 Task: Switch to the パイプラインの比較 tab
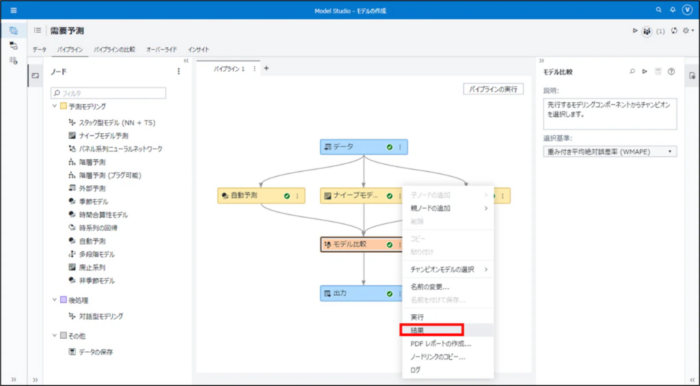click(x=114, y=50)
